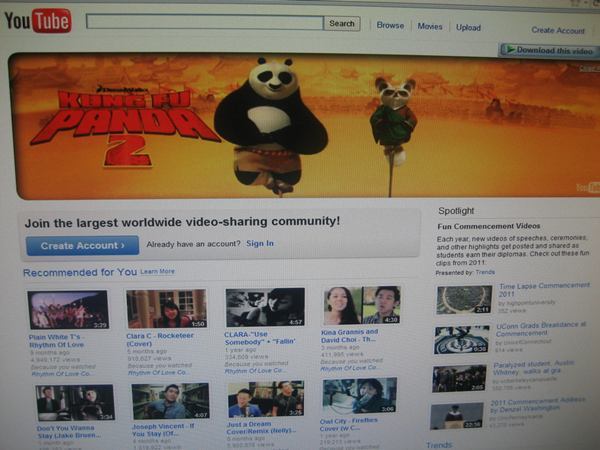
Task: Open the Upload page
Action: coord(468,28)
